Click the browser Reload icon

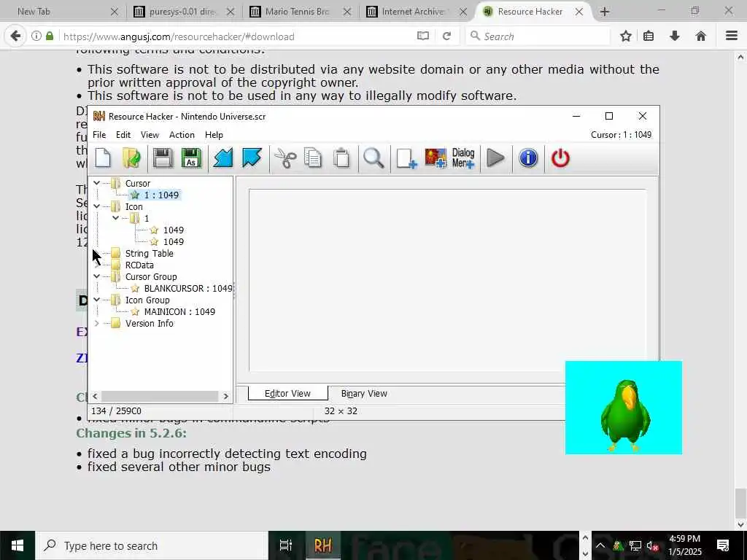(447, 36)
